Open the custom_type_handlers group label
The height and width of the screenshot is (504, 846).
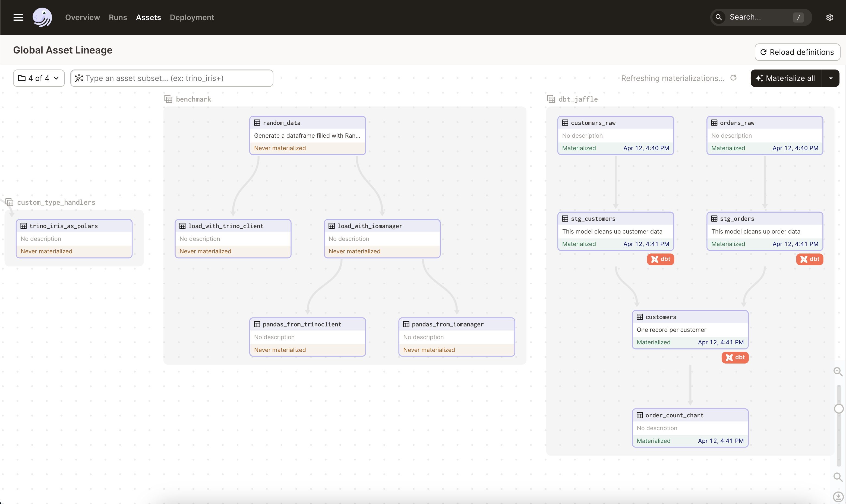click(x=56, y=202)
